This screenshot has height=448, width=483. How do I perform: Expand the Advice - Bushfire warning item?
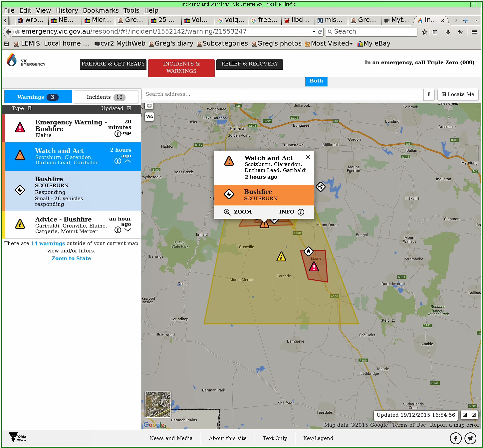tap(128, 230)
